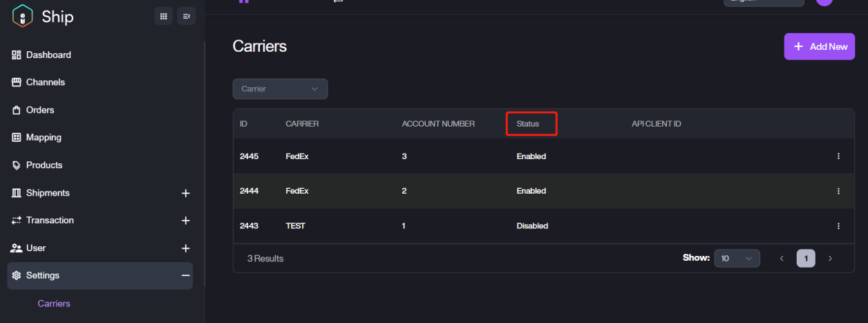
Task: Click the Add New carrier button
Action: tap(819, 46)
